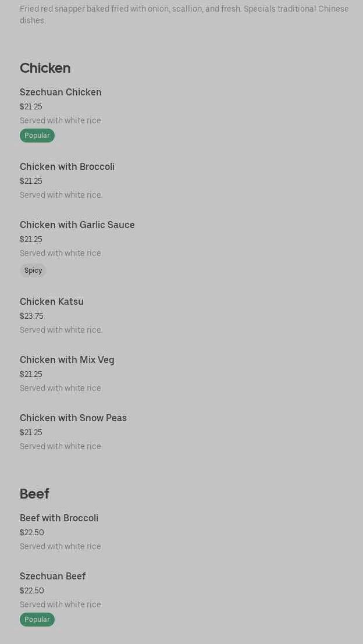Screen dimensions: 363x644
Task: Click the price below Szechuan Chicken
Action: coord(31,106)
